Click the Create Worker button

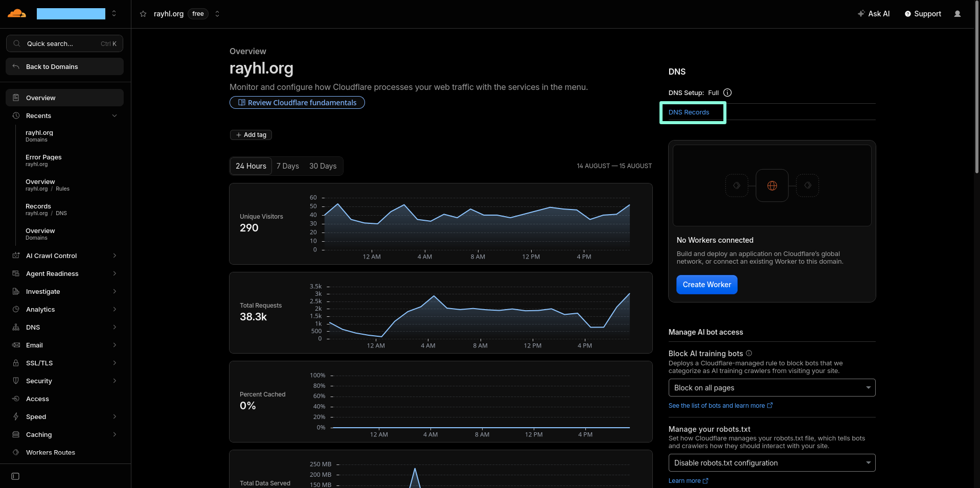point(706,285)
